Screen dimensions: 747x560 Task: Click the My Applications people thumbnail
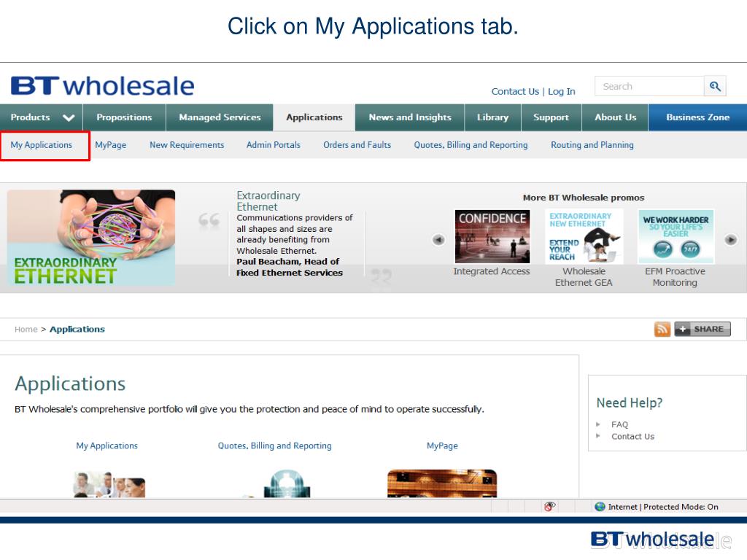[109, 484]
